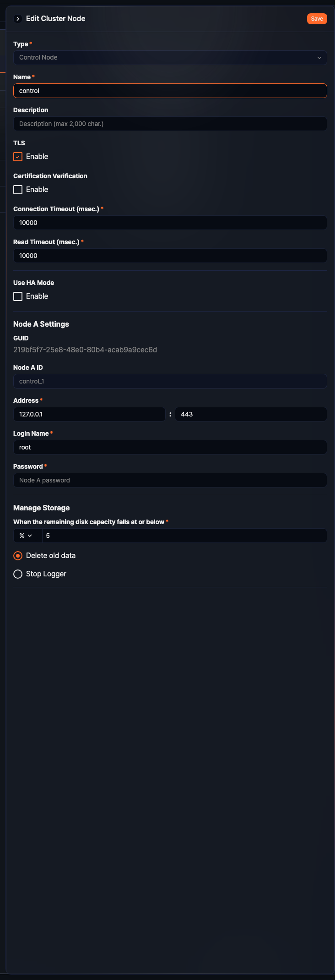Click the Address field showing 127.0.0.1
This screenshot has width=335, height=980.
[x=89, y=414]
